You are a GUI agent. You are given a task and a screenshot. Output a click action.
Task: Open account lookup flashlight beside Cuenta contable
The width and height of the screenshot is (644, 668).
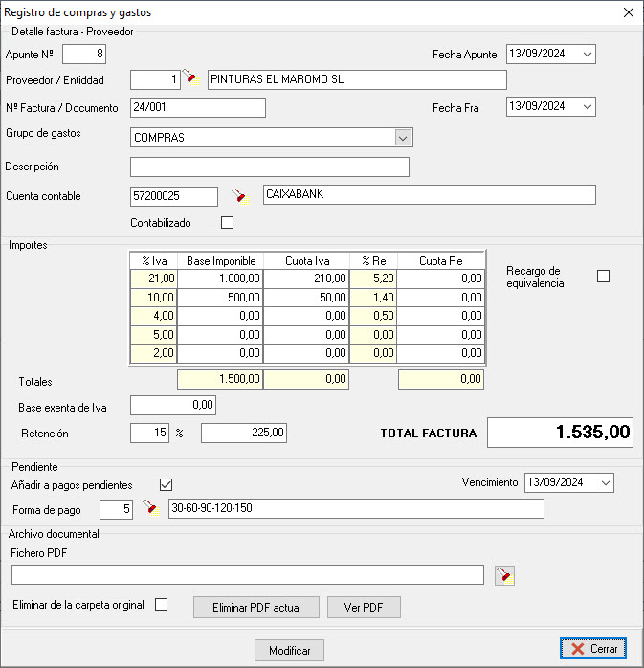tap(240, 196)
